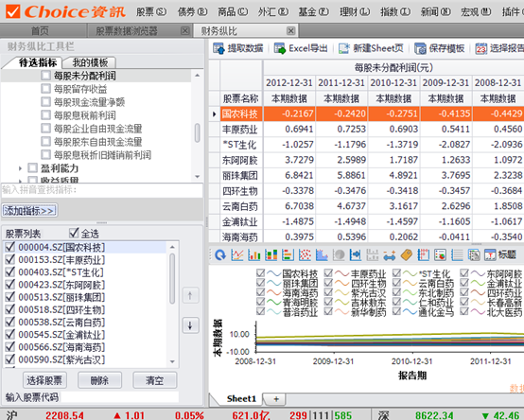
Task: Click the refresh chart icon
Action: 220,255
